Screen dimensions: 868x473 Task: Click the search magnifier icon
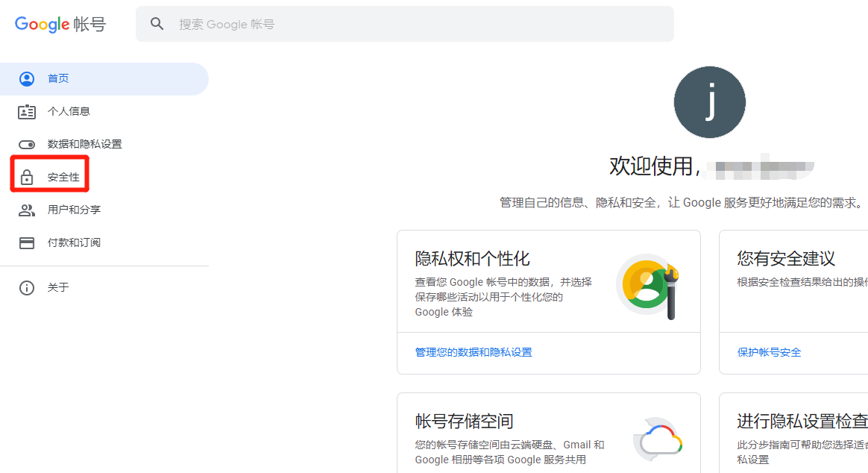pos(157,24)
